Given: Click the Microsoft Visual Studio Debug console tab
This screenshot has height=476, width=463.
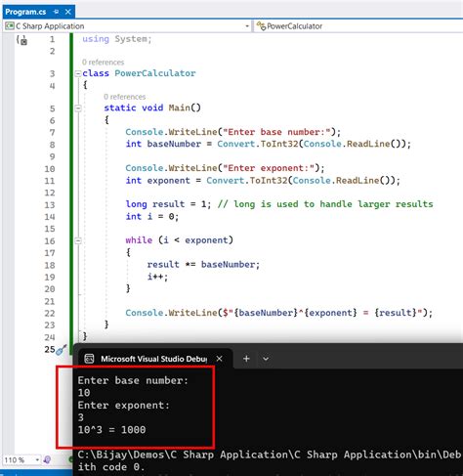Looking at the screenshot, I should (x=153, y=359).
